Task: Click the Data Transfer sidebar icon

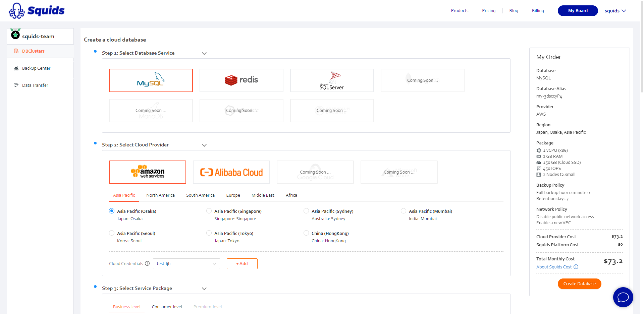Action: [x=16, y=85]
